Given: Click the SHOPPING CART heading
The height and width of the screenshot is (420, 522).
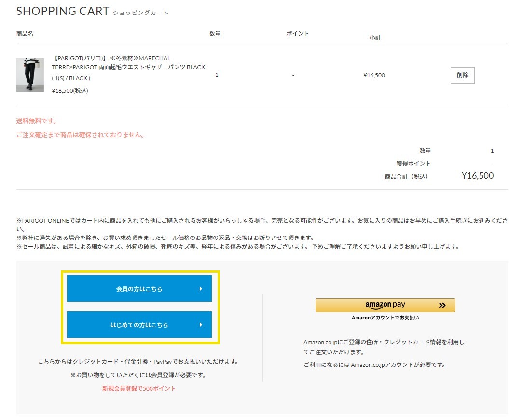Looking at the screenshot, I should coord(63,11).
